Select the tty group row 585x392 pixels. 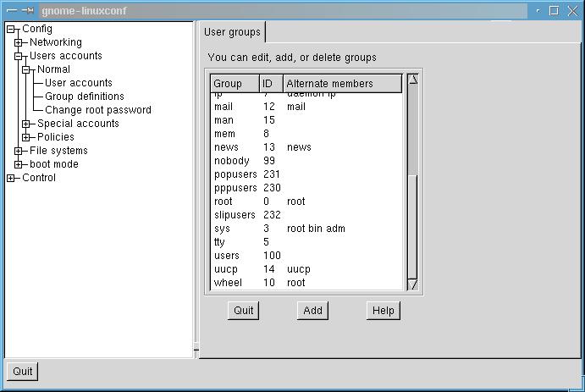306,242
